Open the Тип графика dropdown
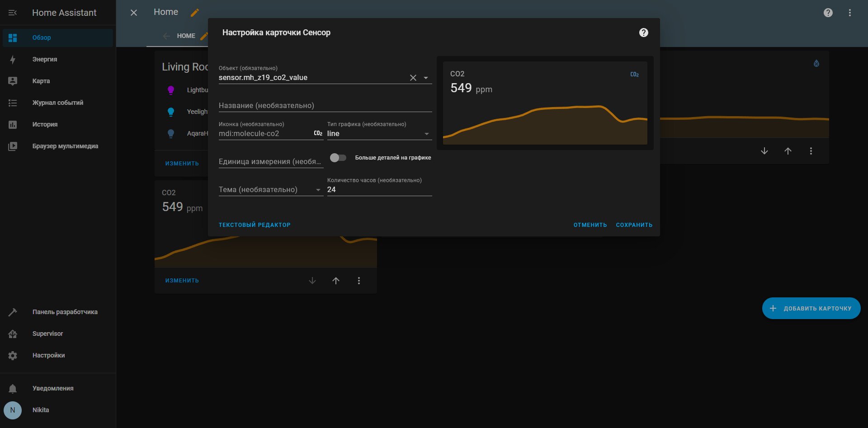868x428 pixels. point(379,133)
